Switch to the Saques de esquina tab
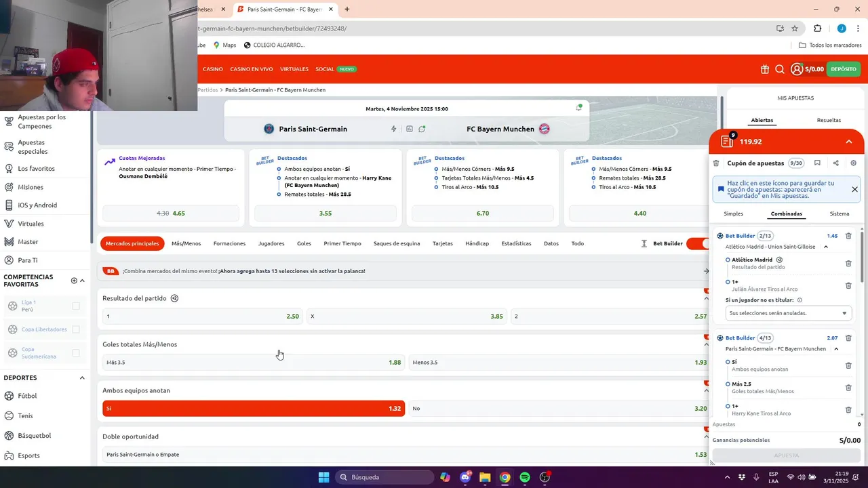The image size is (868, 488). 397,243
